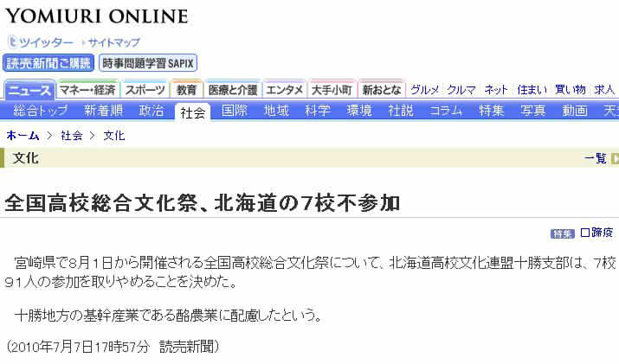Click the 社会 breadcrumb link
The width and height of the screenshot is (619, 364).
click(72, 136)
